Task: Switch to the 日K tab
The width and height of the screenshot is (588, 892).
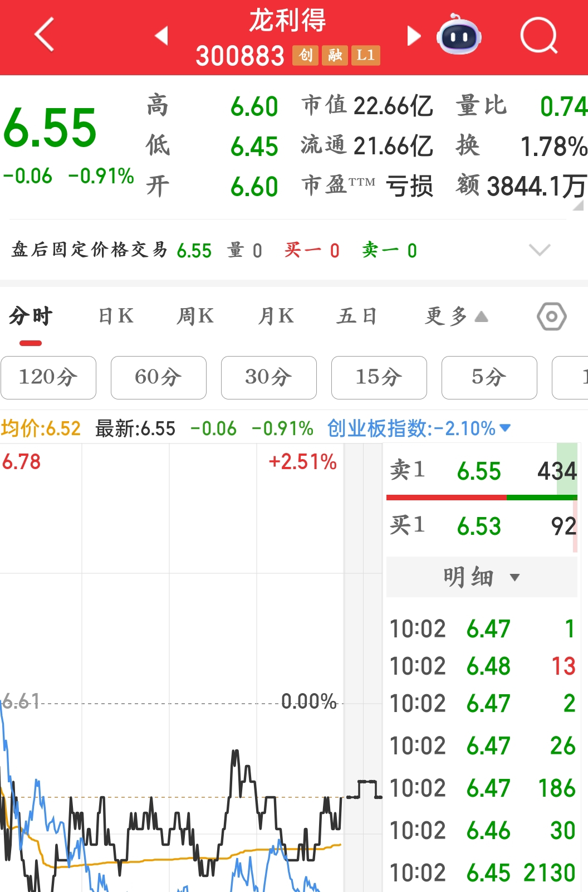Action: pyautogui.click(x=116, y=316)
